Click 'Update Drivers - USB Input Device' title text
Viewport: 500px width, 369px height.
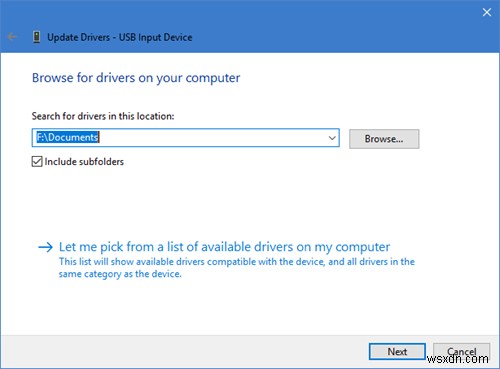(120, 37)
